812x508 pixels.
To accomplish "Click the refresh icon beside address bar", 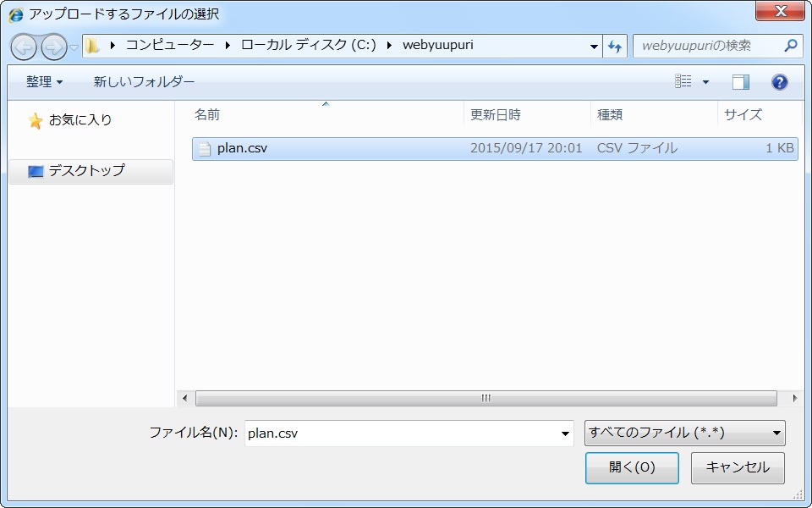I will pos(615,47).
